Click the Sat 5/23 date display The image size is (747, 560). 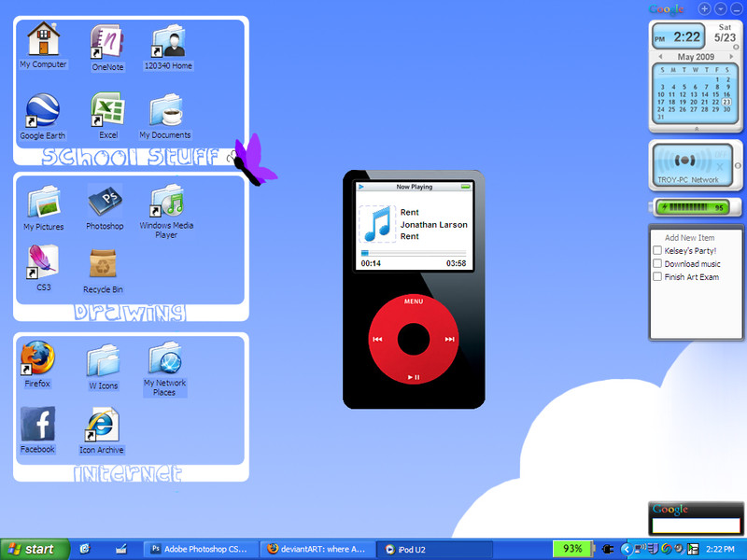click(725, 34)
